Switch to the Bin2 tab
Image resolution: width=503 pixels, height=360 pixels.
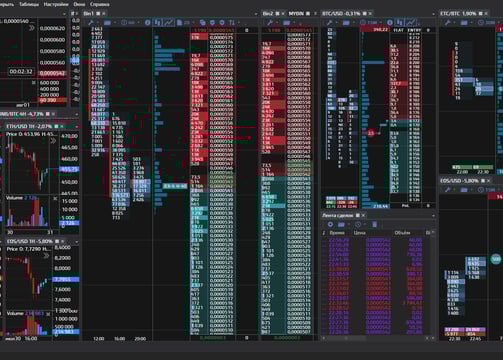point(268,13)
